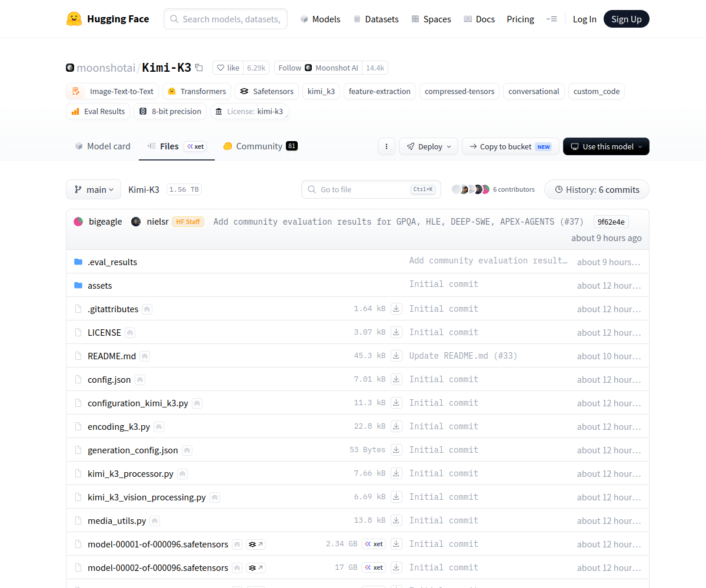The image size is (706, 588).
Task: Click Copy to bucket button
Action: (511, 146)
